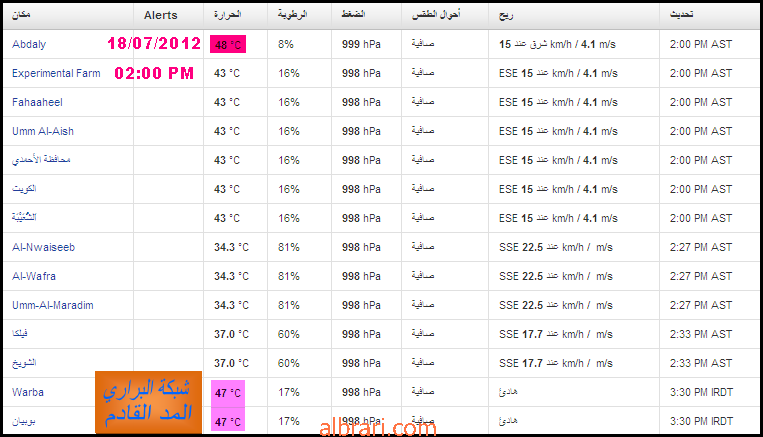Select the 60% humidity for الشويخ
The width and height of the screenshot is (763, 437).
[289, 363]
